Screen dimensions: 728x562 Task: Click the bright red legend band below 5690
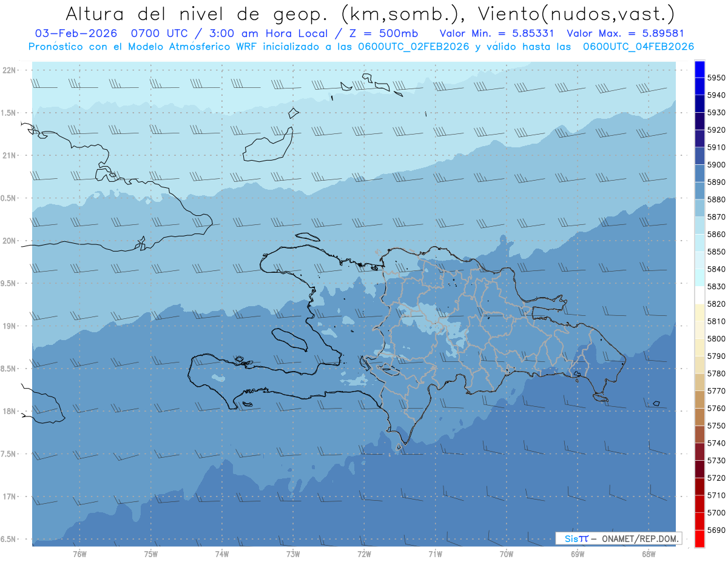[699, 538]
